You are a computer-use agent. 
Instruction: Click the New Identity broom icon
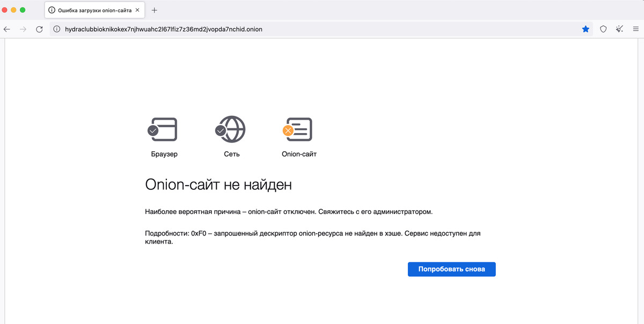click(620, 30)
